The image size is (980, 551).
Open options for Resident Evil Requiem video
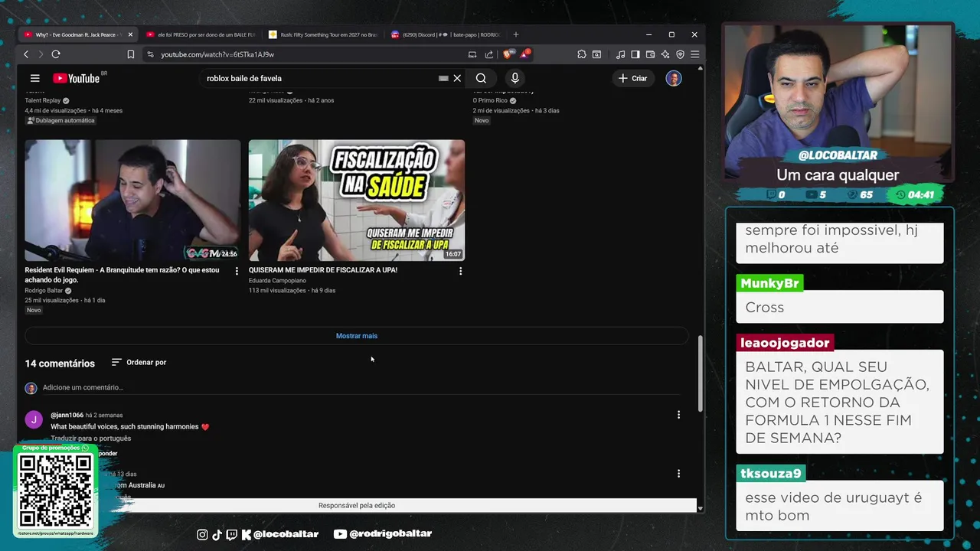pos(237,271)
